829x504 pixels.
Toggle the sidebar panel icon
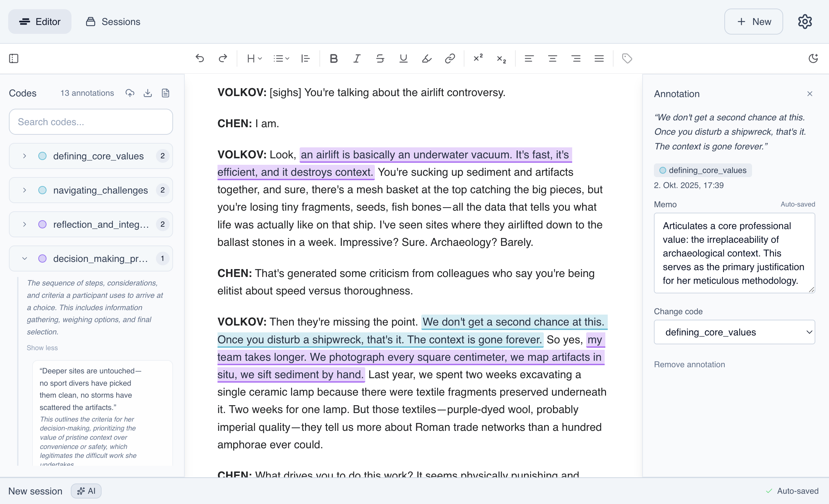14,58
